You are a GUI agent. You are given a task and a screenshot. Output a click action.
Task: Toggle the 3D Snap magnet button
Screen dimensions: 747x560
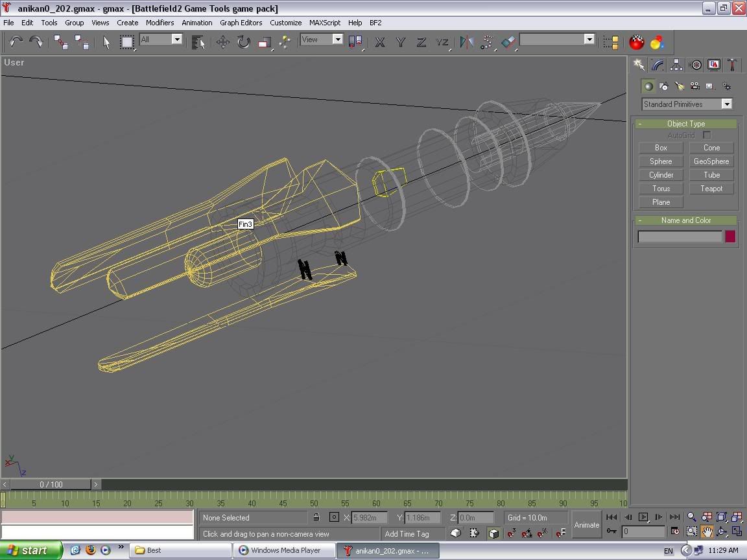point(512,533)
